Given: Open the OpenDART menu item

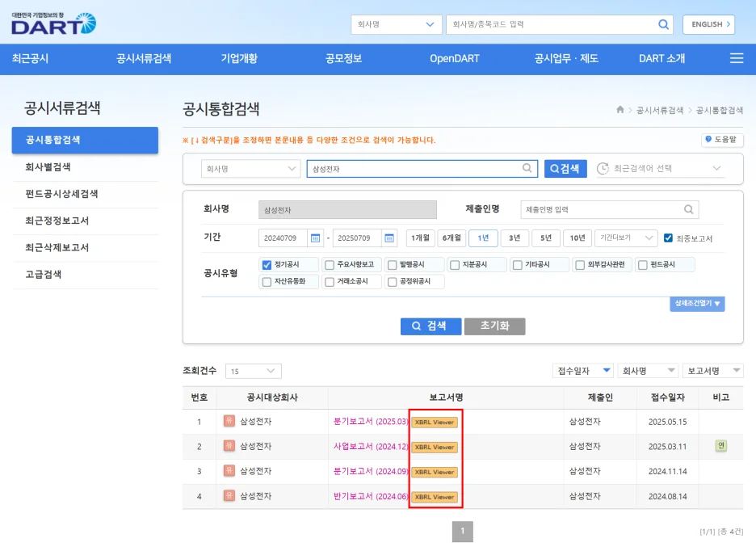Looking at the screenshot, I should point(454,58).
